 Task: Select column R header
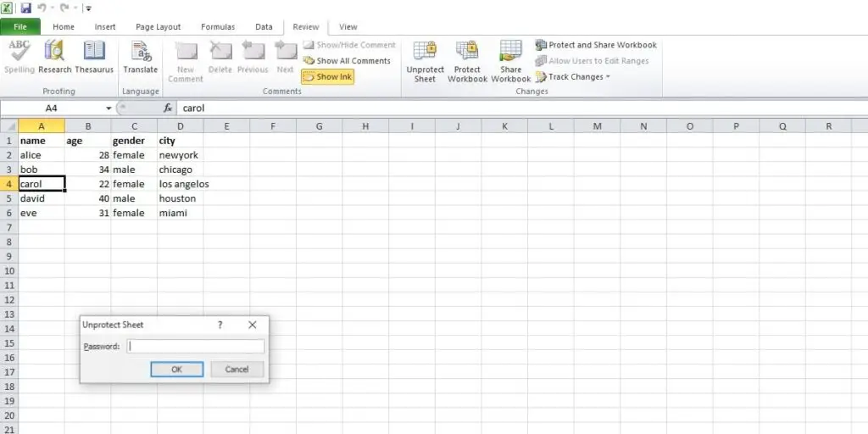point(829,126)
